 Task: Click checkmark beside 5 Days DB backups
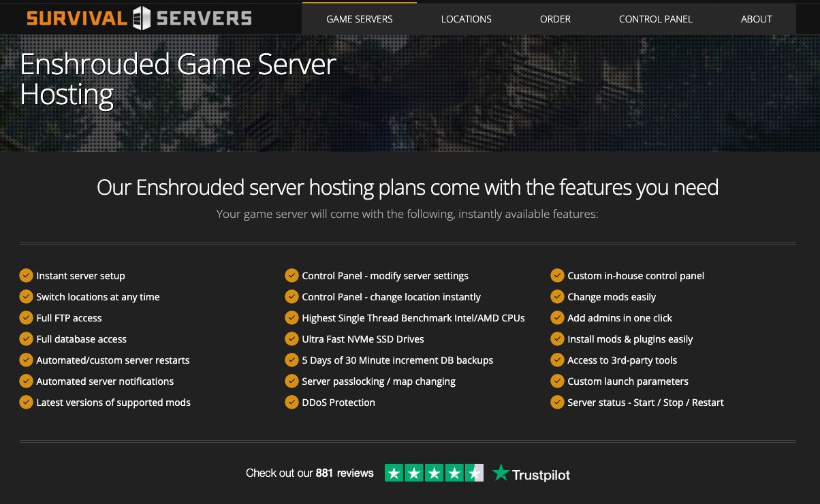pyautogui.click(x=291, y=360)
